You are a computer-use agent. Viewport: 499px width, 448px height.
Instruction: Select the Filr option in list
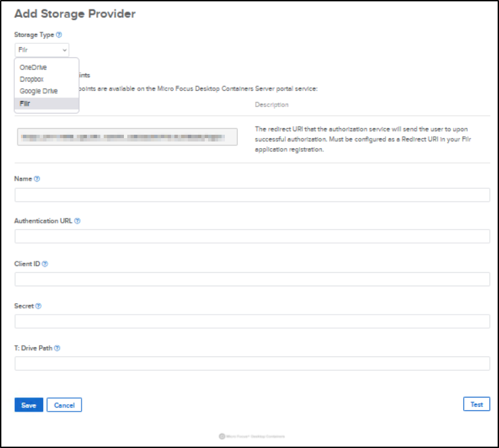click(x=26, y=103)
